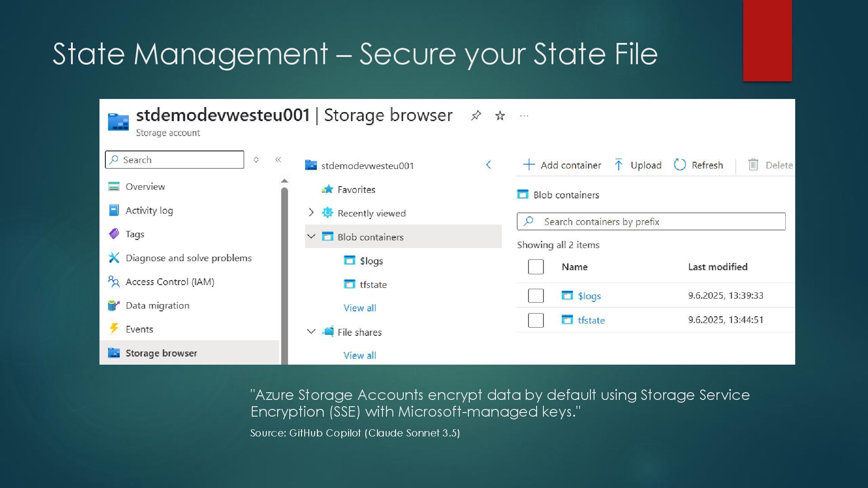Screen dimensions: 868x488
Task: Open Access Control (IAM) menu item
Action: (x=170, y=282)
